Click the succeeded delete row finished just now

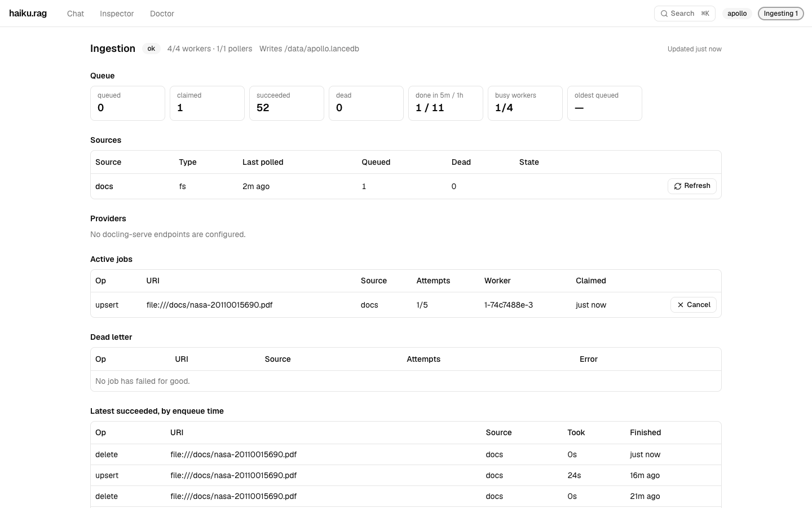pyautogui.click(x=406, y=454)
